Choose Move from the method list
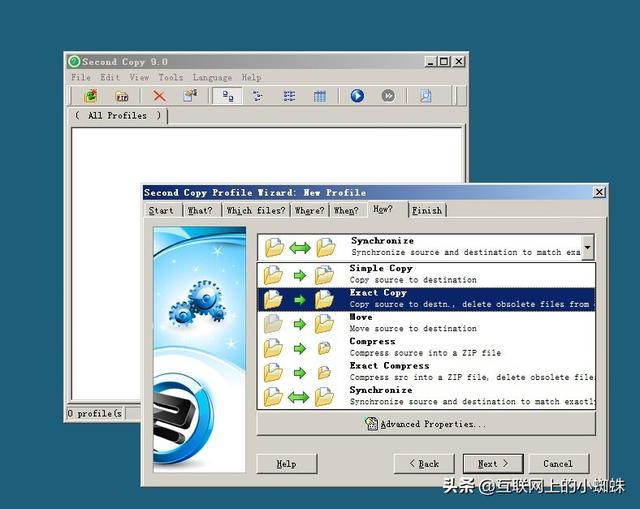 pos(426,323)
